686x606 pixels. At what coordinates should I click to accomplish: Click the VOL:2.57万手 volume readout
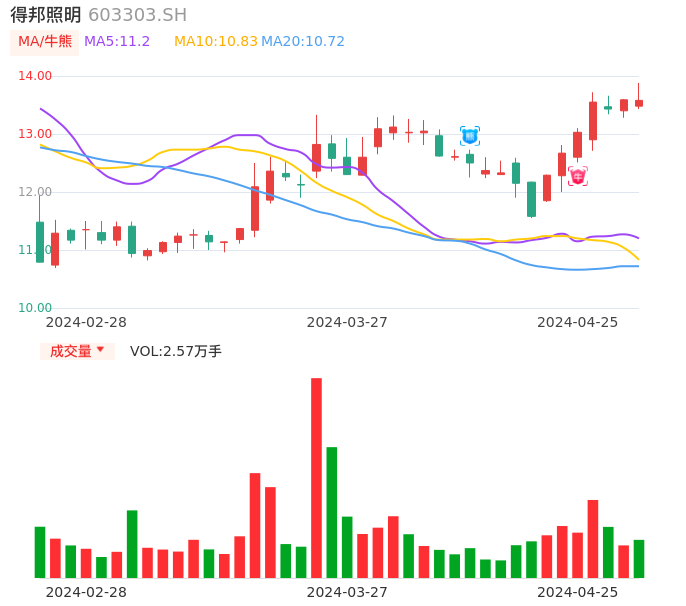click(176, 351)
